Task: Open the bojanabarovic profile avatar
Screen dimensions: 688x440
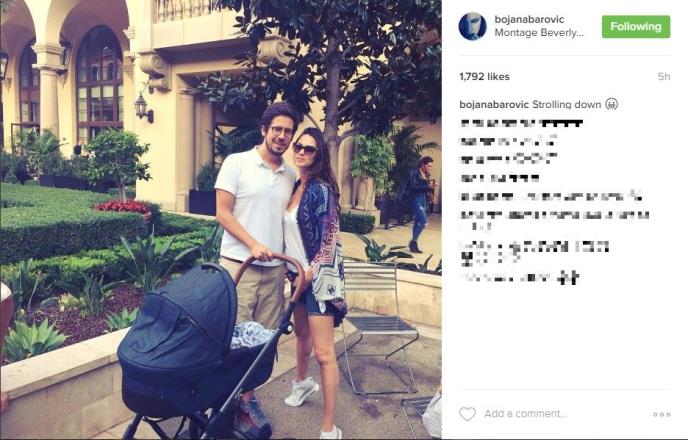Action: coord(473,26)
